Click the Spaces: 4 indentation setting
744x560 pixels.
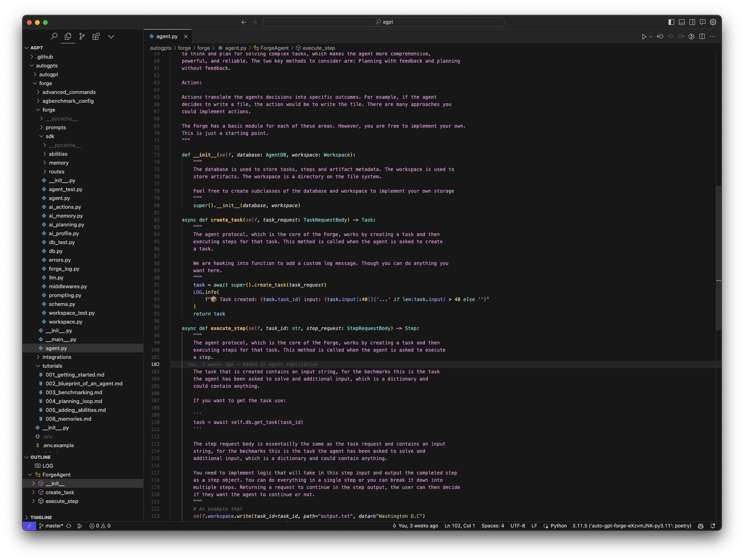(x=492, y=526)
